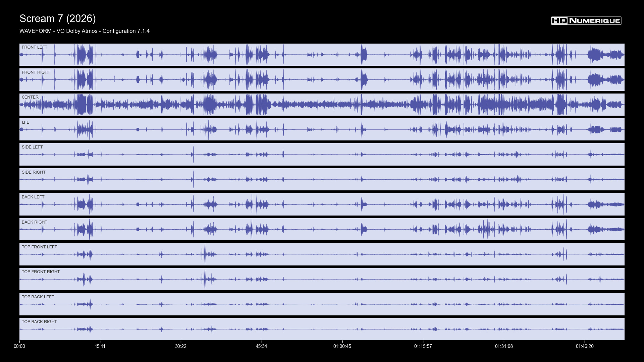
Task: Click the 01:15:57 time axis label
Action: point(423,346)
